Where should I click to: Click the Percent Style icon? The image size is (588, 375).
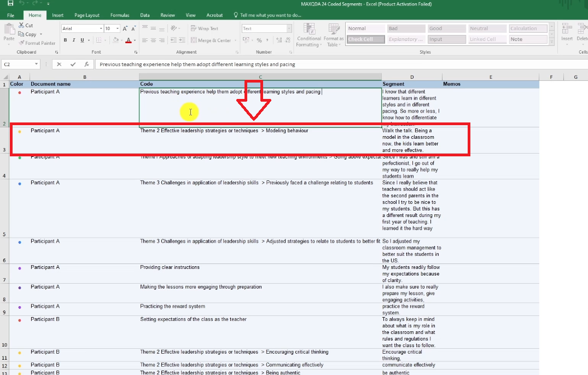(x=259, y=40)
